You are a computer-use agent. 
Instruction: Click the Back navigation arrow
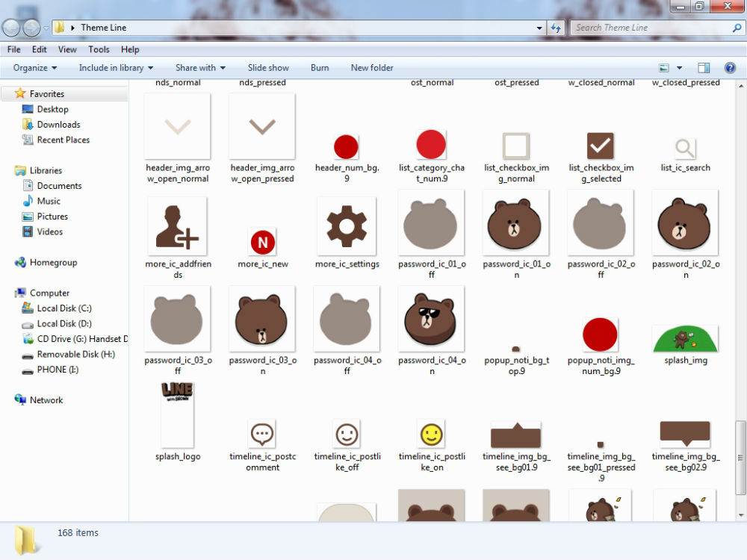point(11,28)
